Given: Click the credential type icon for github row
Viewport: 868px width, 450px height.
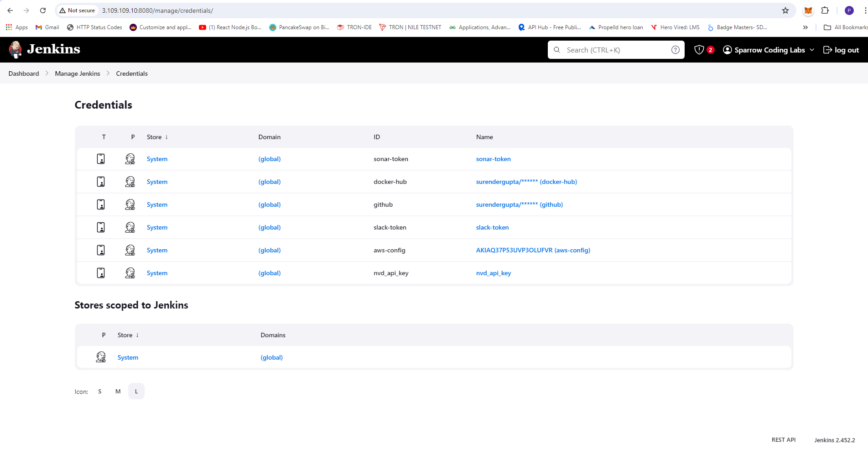Looking at the screenshot, I should pos(101,204).
